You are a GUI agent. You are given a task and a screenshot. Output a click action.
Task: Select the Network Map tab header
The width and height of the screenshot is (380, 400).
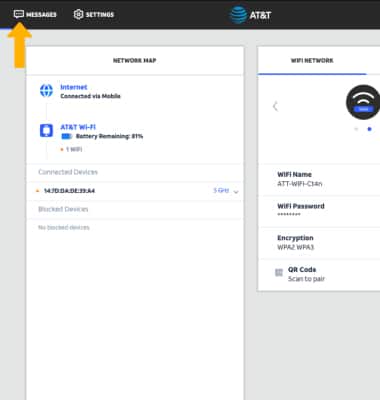(x=135, y=60)
